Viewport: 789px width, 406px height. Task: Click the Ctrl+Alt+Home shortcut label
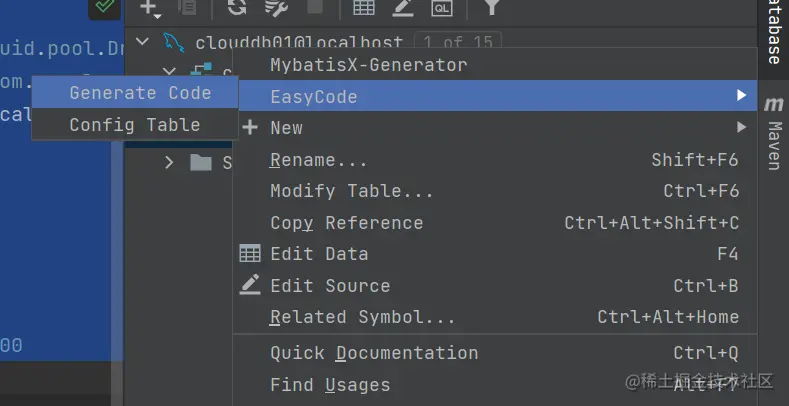coord(668,317)
